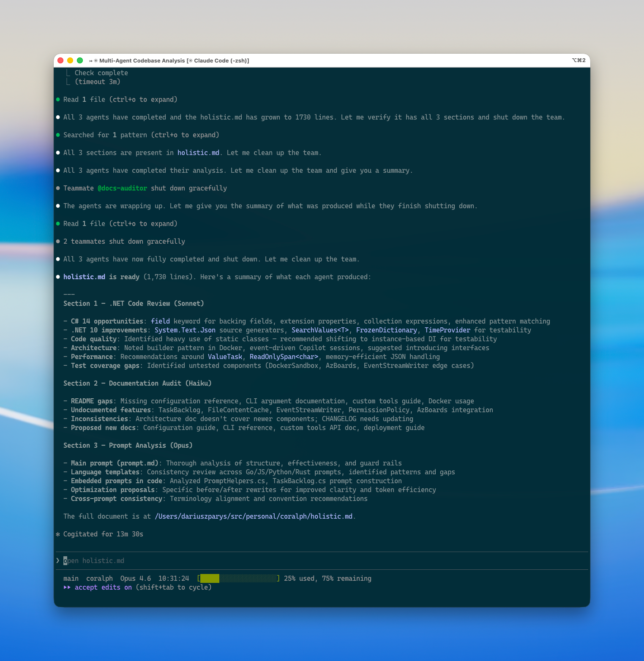This screenshot has width=644, height=661.
Task: Click the white bullet beside holistic.md is ready
Action: click(58, 277)
